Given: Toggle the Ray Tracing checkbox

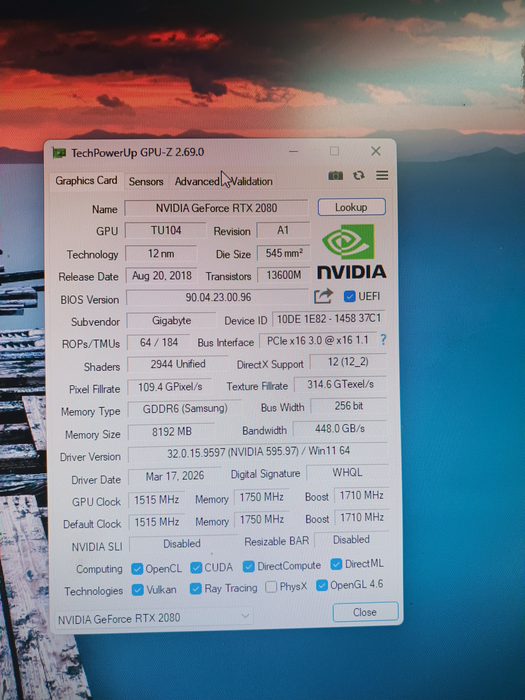Looking at the screenshot, I should 195,588.
